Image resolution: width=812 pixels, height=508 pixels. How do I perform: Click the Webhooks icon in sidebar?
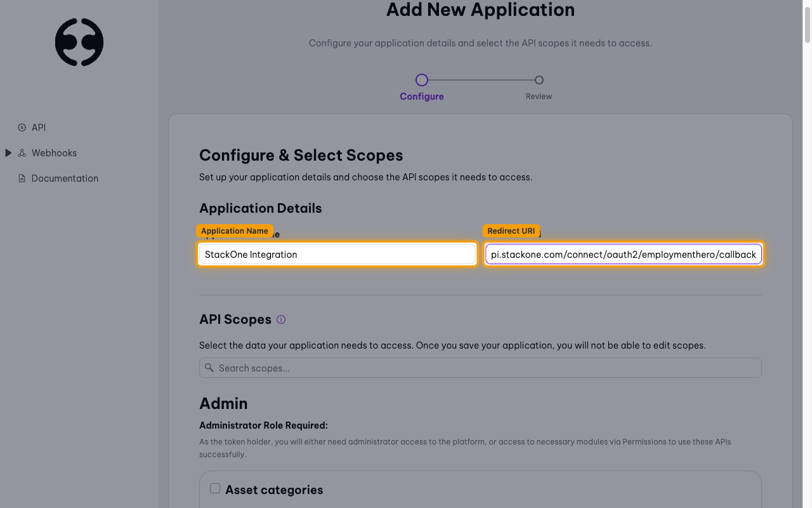(22, 153)
